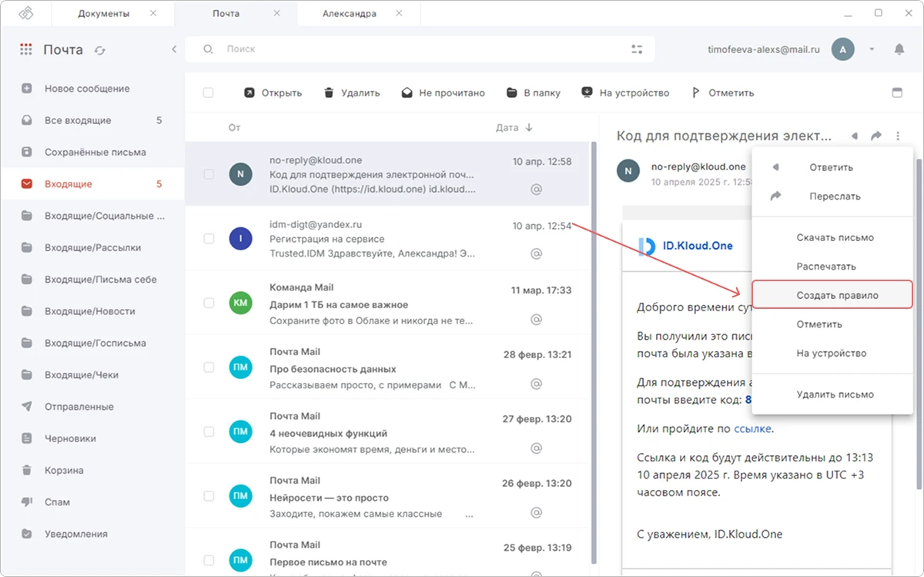
Task: Click the forward arrow icon in message header
Action: pos(876,136)
